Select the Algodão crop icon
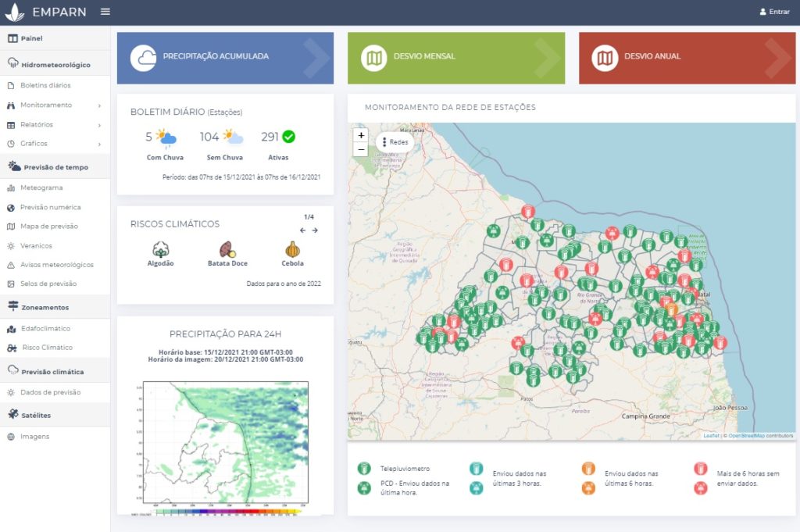Image resolution: width=800 pixels, height=532 pixels. click(x=161, y=249)
